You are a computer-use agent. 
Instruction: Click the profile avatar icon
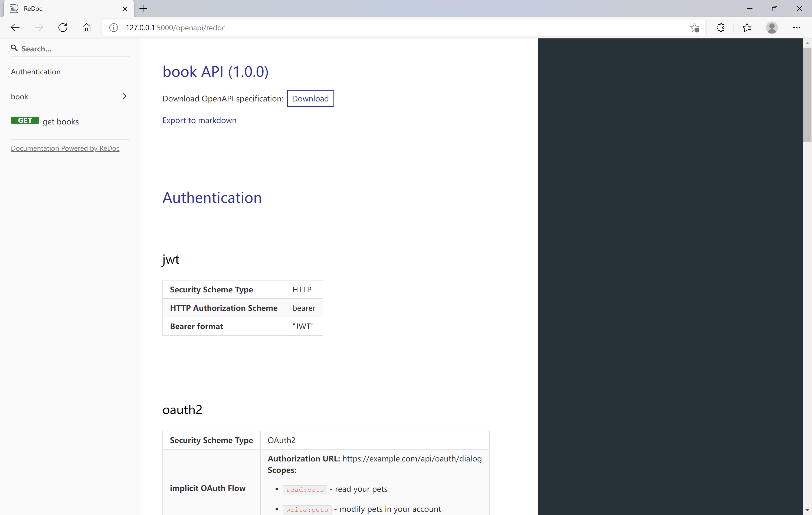(x=772, y=28)
